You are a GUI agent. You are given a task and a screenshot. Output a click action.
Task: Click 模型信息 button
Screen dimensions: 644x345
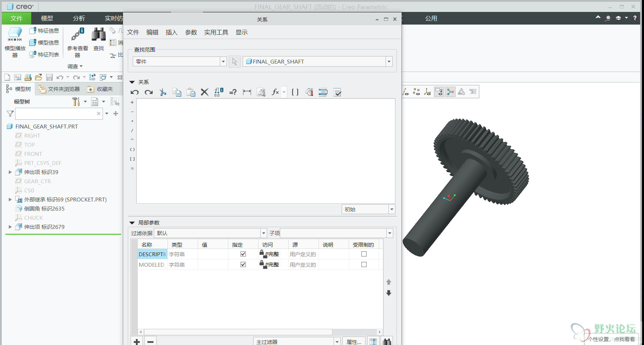(44, 42)
